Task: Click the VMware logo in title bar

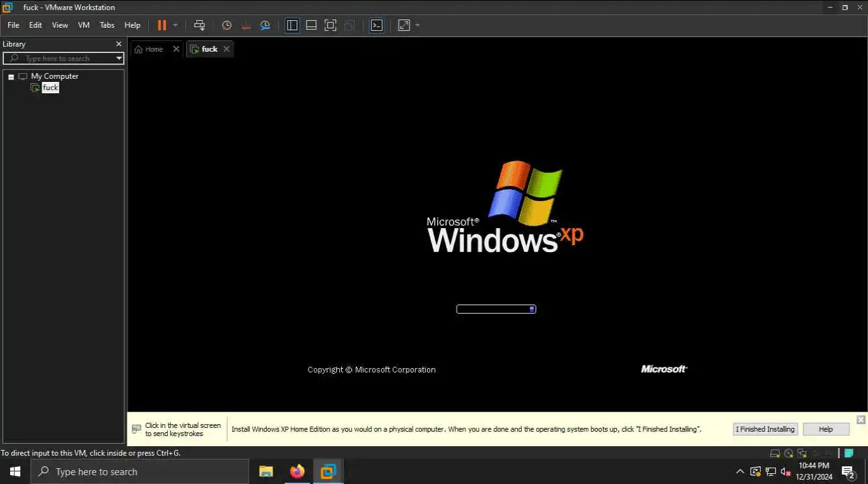Action: tap(8, 8)
